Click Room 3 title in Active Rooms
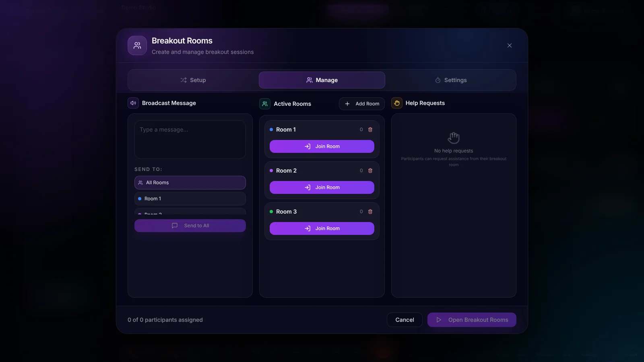The width and height of the screenshot is (644, 362). (x=286, y=212)
